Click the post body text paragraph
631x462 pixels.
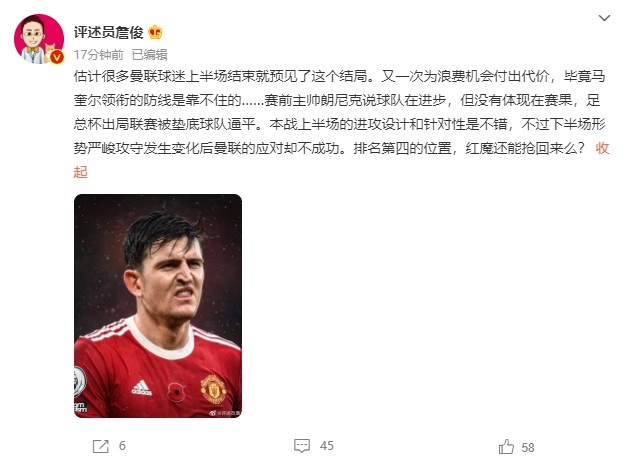[x=340, y=113]
